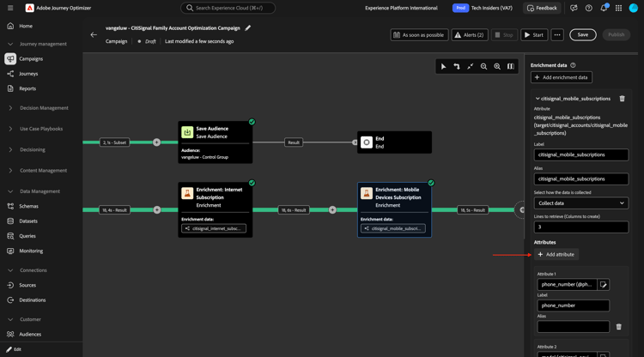
Task: Click the End activity node icon
Action: tap(367, 142)
